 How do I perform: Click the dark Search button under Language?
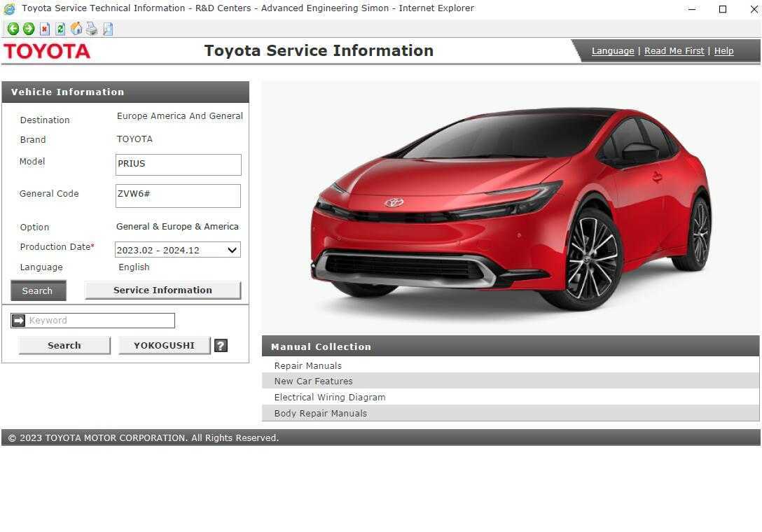pyautogui.click(x=39, y=290)
